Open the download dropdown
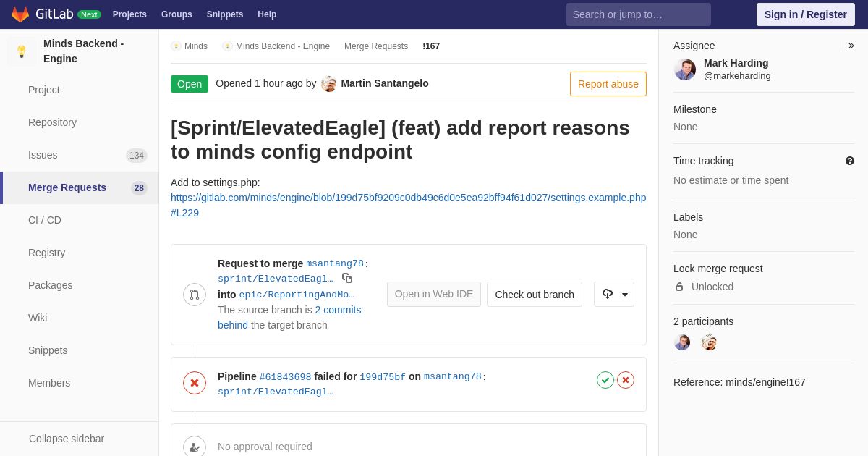 pyautogui.click(x=614, y=295)
